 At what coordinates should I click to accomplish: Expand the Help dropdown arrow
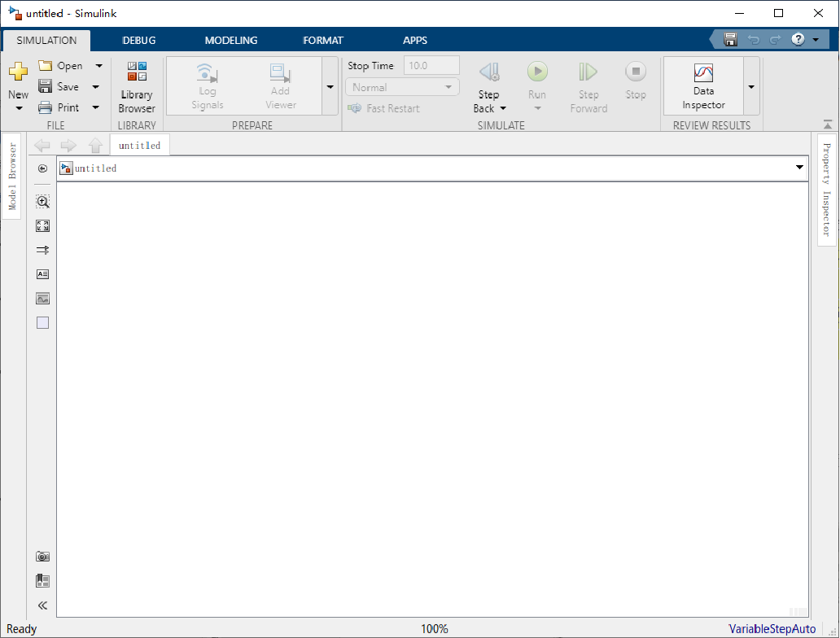coord(816,40)
